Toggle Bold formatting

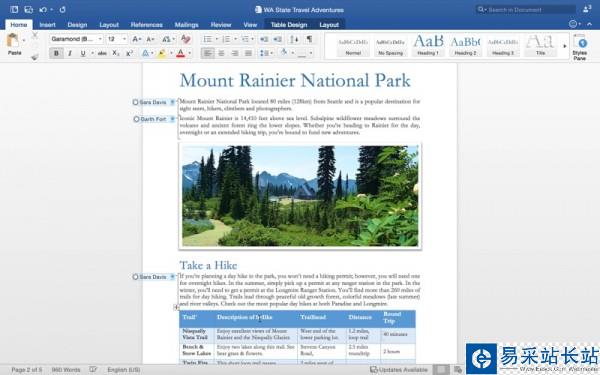click(56, 53)
